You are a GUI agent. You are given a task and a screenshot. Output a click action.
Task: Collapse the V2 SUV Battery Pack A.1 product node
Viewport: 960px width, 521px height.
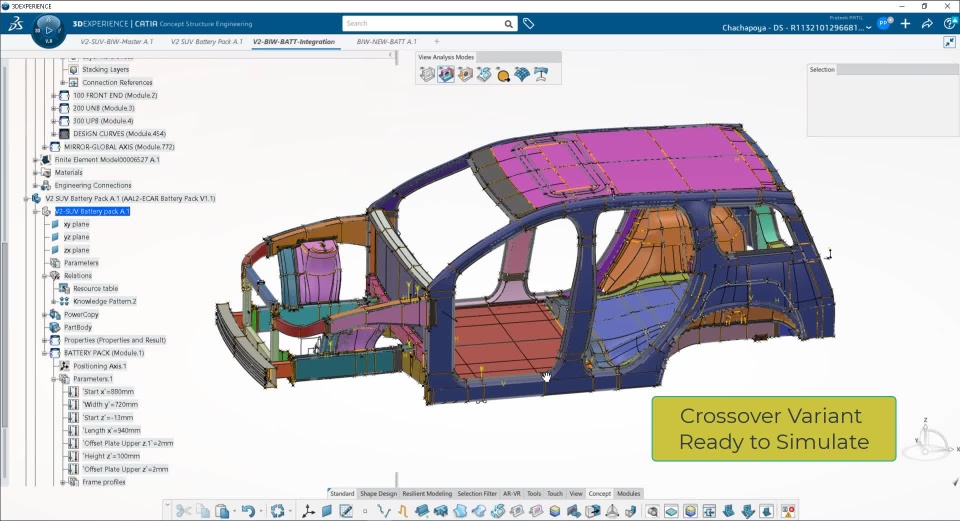26,198
